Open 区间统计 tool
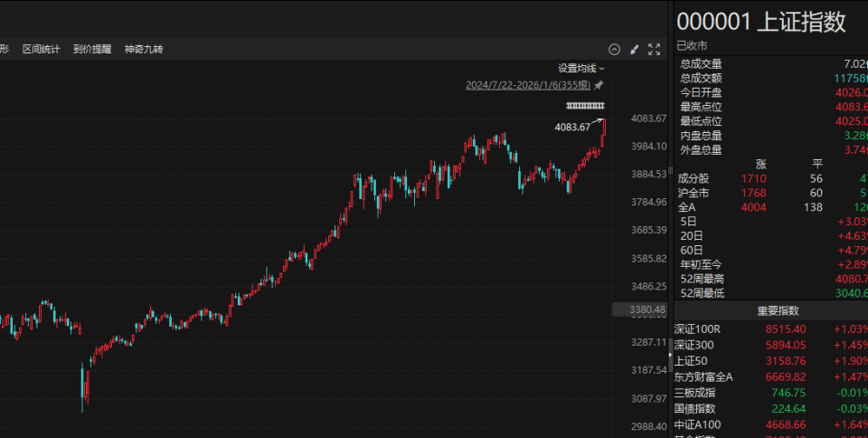 [x=41, y=49]
